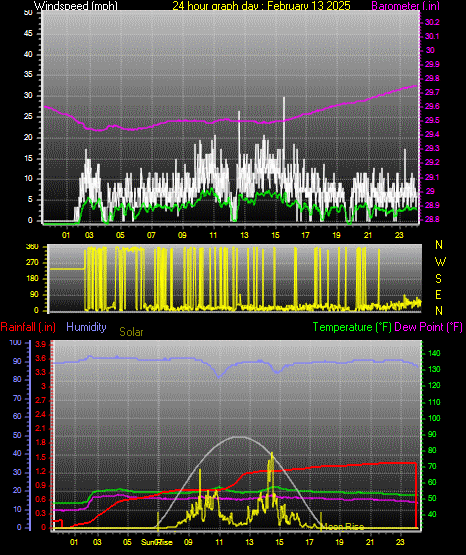The height and width of the screenshot is (555, 466).
Task: Click hour 13 tick on windspeed graph
Action: click(x=244, y=235)
